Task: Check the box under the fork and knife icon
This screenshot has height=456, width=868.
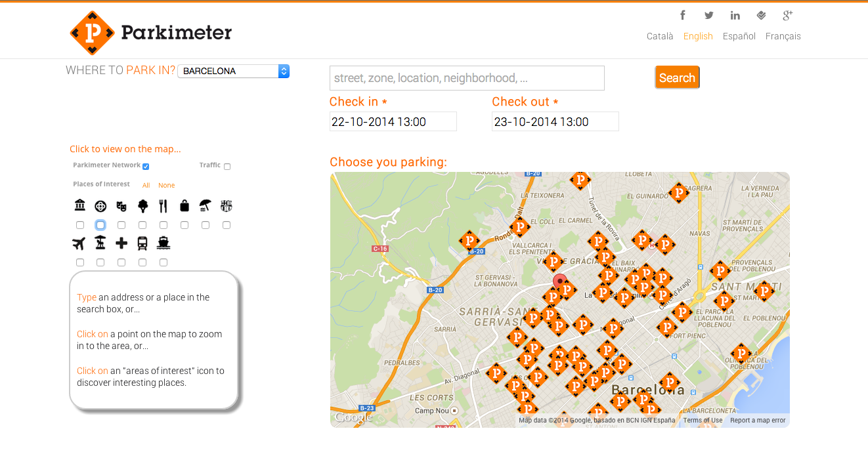Action: click(x=163, y=225)
